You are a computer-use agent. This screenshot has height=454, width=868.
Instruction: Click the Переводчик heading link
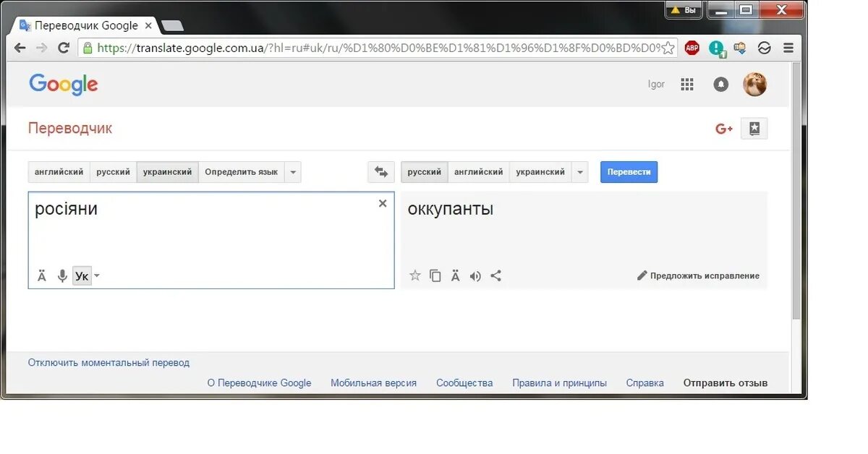coord(70,129)
